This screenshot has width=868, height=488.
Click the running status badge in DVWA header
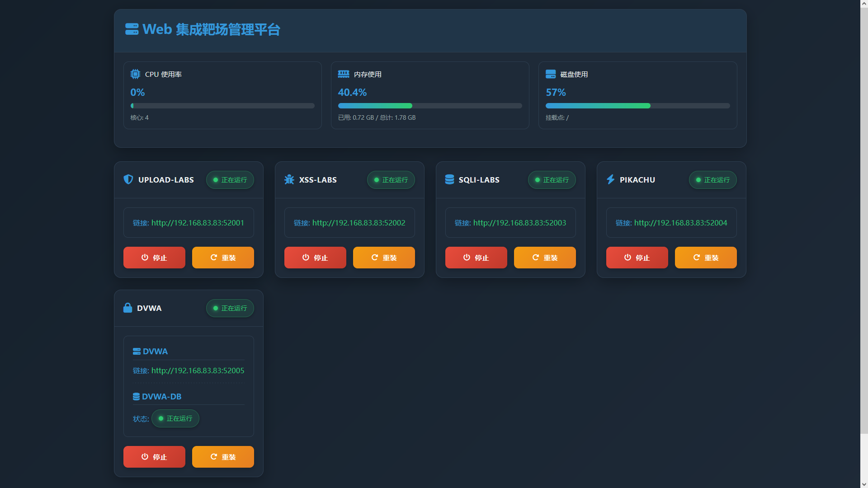pos(230,308)
